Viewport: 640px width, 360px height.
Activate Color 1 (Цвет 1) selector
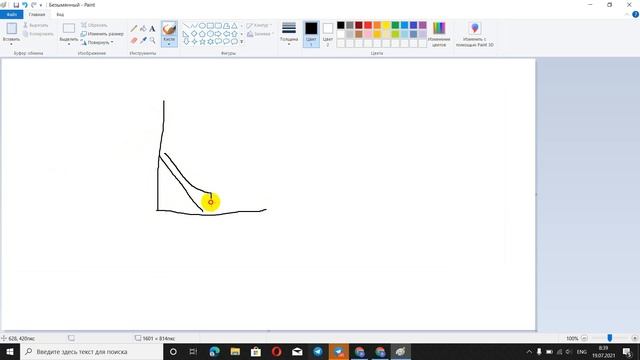(311, 34)
